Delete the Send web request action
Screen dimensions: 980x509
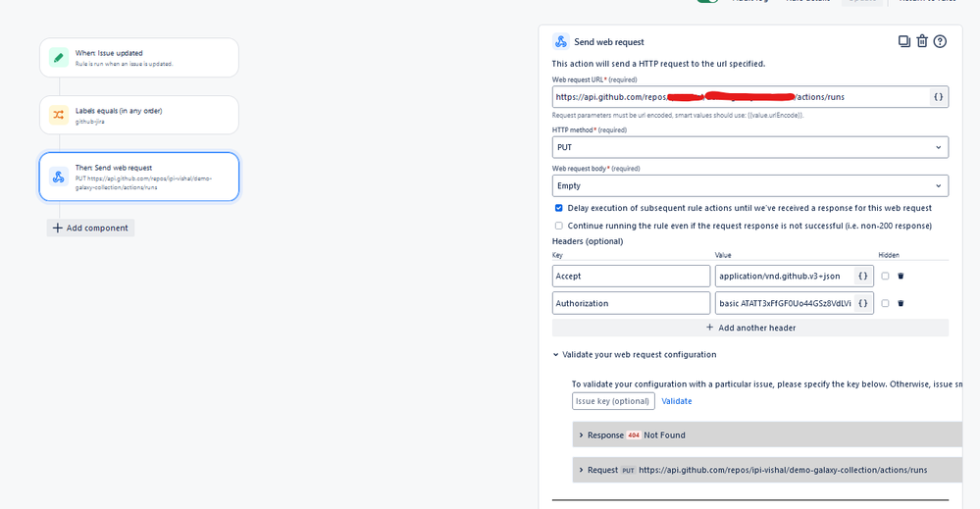tap(922, 41)
